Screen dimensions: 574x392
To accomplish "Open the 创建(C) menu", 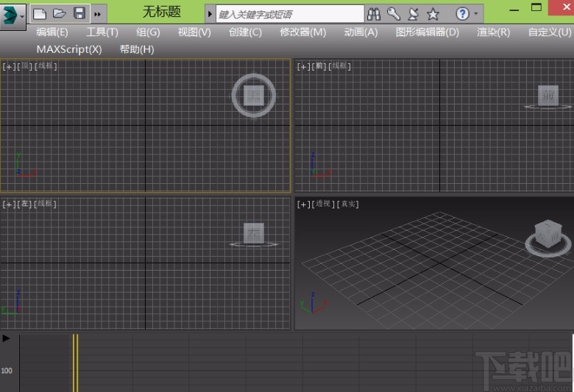I will pyautogui.click(x=245, y=32).
